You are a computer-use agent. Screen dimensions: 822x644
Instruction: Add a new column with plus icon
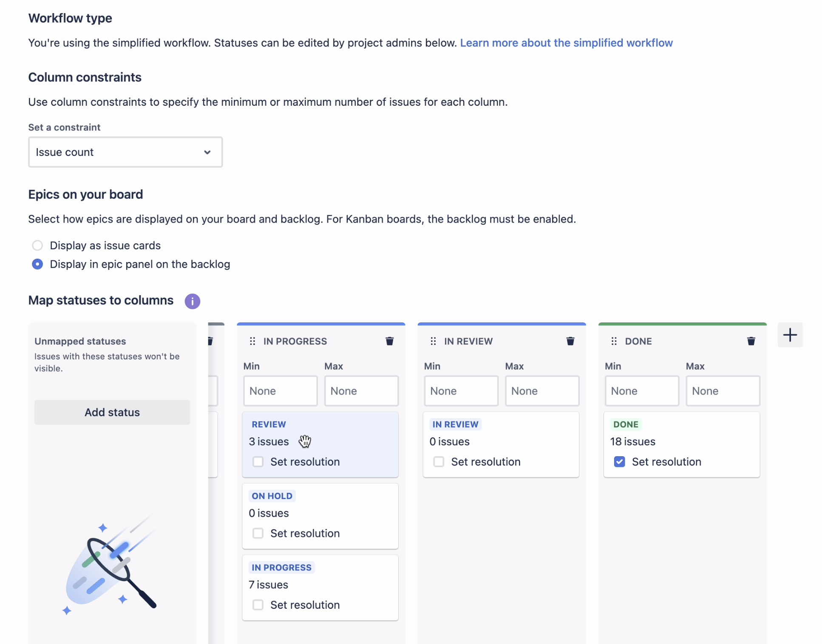point(790,335)
